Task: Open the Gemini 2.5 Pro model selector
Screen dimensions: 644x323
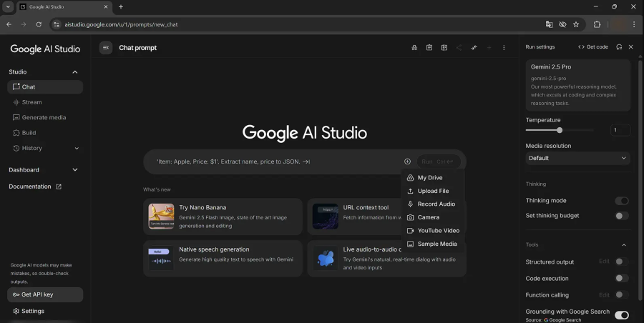Action: click(x=578, y=85)
